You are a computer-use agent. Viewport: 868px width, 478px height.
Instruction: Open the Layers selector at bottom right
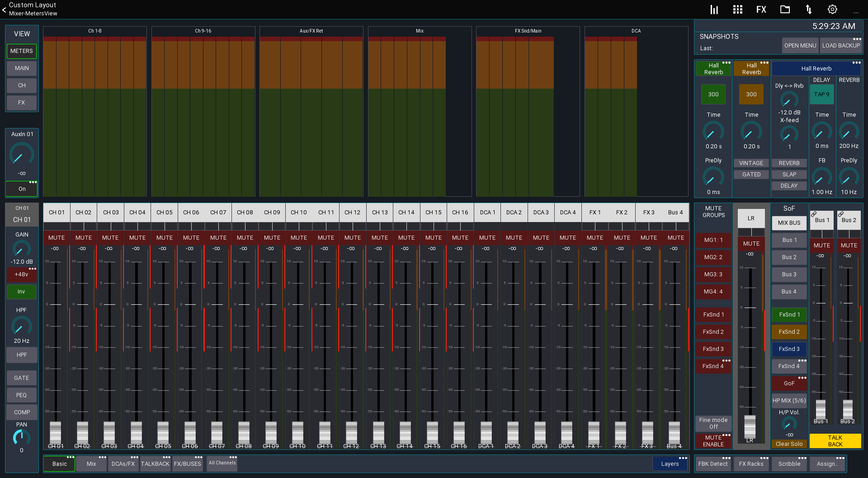[670, 464]
